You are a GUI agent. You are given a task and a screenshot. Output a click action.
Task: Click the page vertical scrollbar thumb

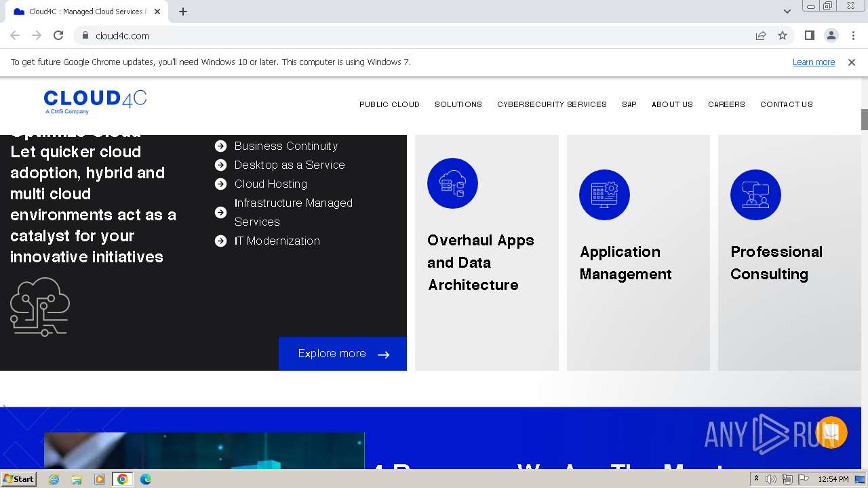click(865, 120)
